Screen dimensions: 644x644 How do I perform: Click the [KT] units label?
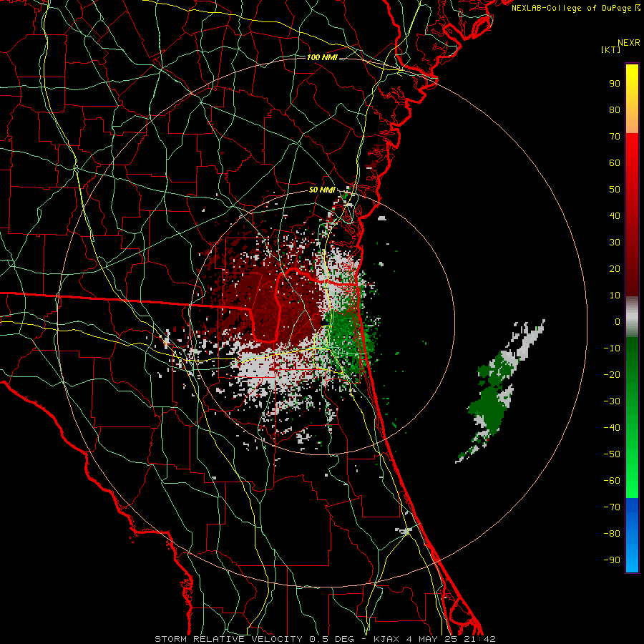611,49
